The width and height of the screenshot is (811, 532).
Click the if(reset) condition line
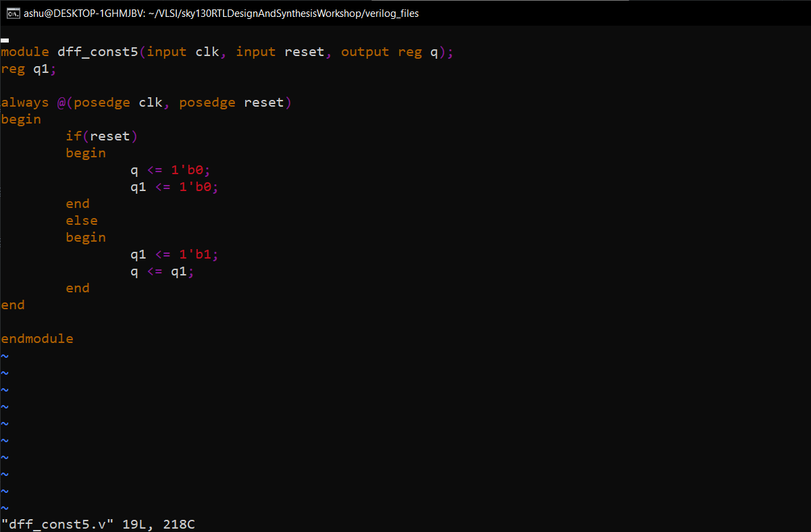tap(101, 136)
